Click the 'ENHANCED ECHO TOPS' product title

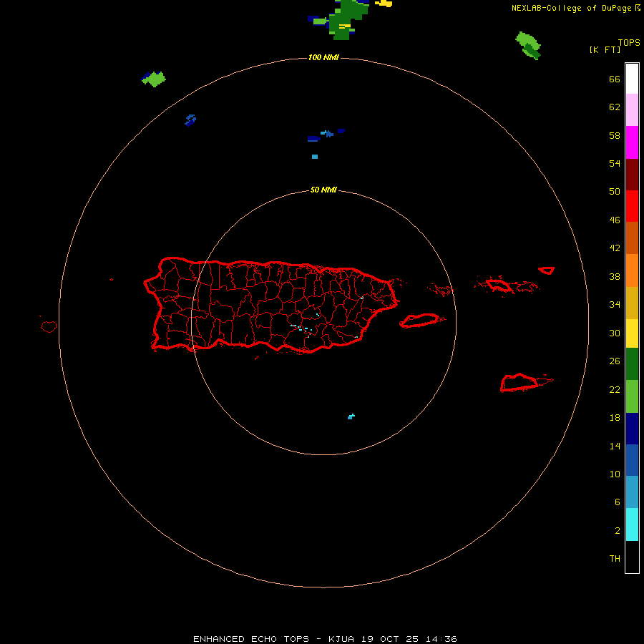[251, 639]
